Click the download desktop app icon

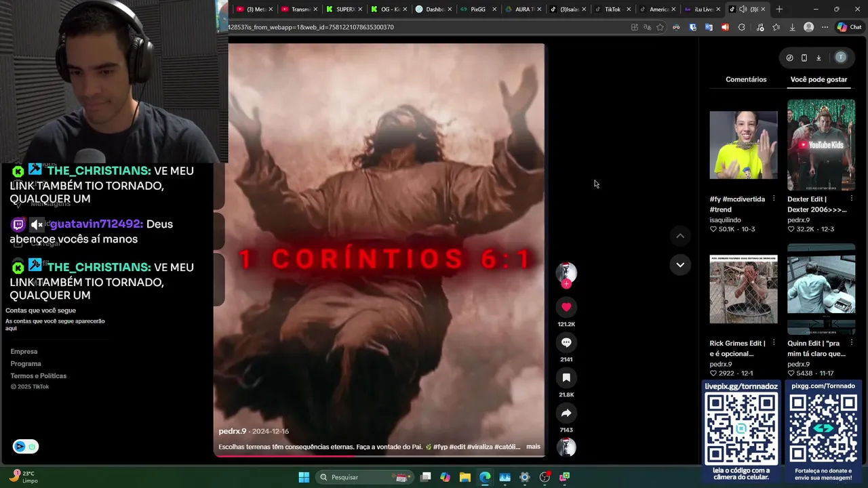click(818, 58)
